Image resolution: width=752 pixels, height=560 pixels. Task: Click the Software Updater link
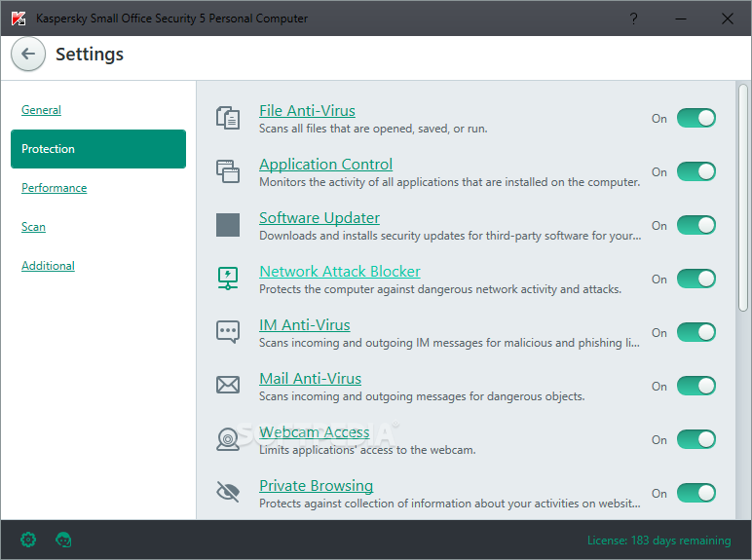320,218
